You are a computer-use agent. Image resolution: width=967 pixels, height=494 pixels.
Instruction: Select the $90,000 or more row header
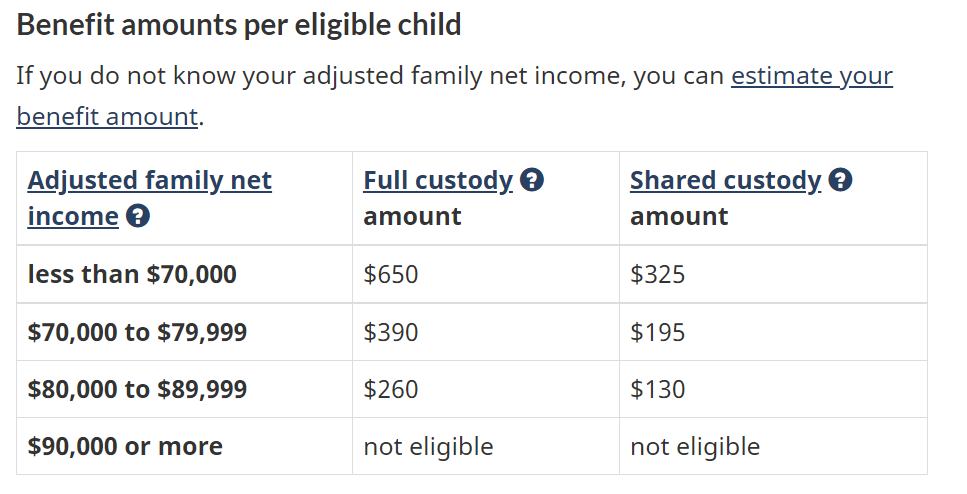pyautogui.click(x=125, y=446)
